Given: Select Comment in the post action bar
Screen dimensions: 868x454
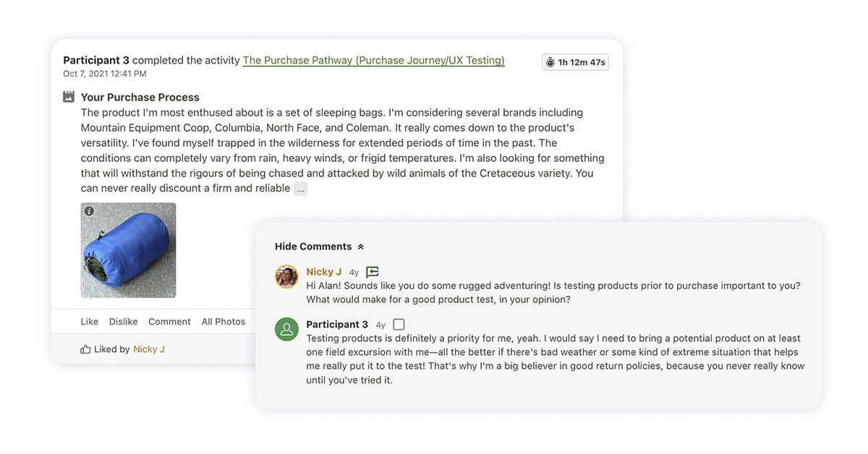Looking at the screenshot, I should (x=169, y=322).
